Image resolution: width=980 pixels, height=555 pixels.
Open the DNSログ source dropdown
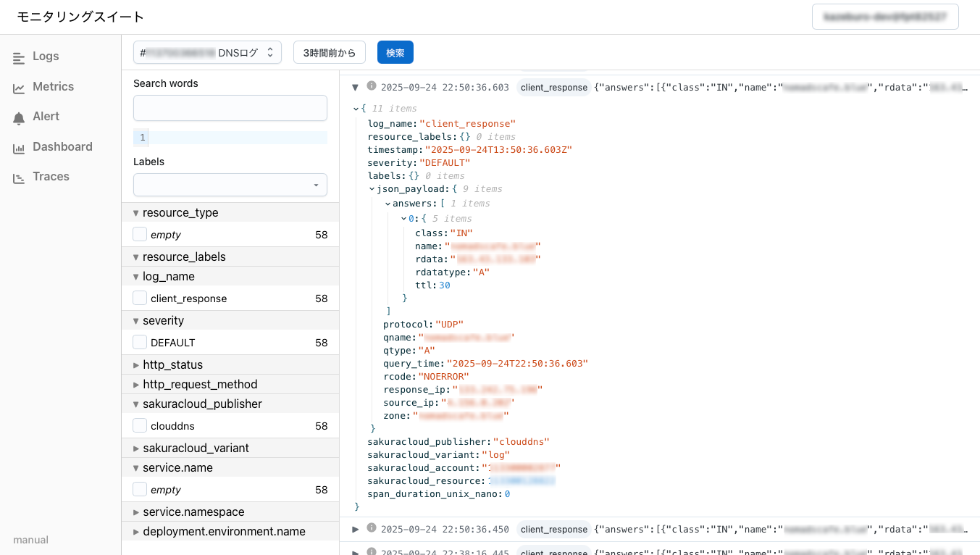[x=207, y=52]
